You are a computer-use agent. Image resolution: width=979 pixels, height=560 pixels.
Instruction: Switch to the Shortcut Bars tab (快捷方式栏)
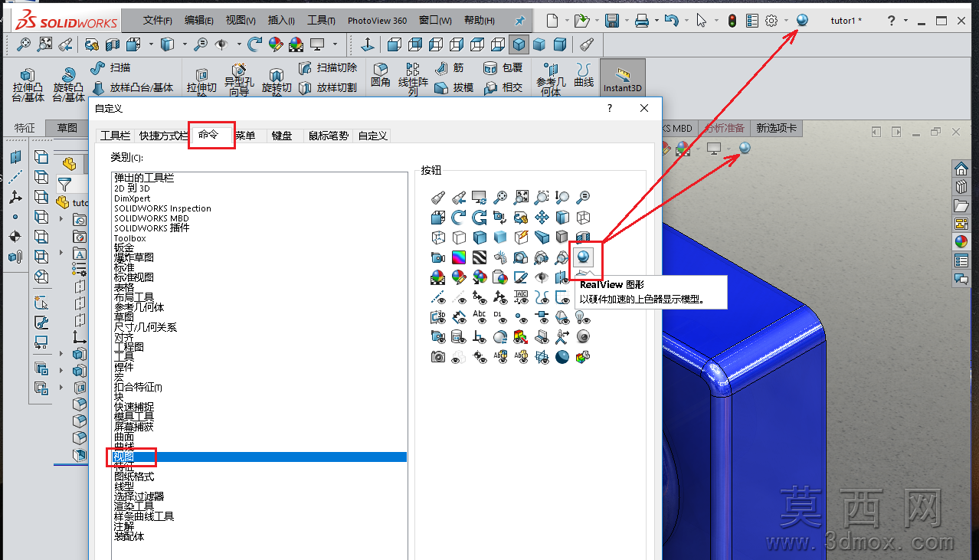coord(162,136)
